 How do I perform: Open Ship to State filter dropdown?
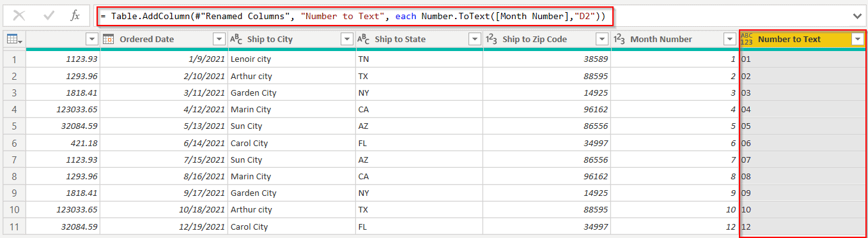(x=475, y=39)
